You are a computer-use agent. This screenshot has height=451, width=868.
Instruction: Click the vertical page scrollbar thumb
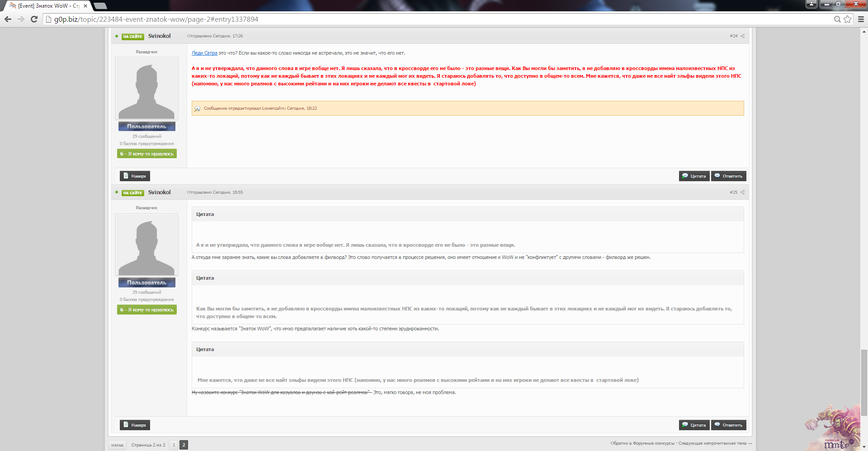(864, 382)
